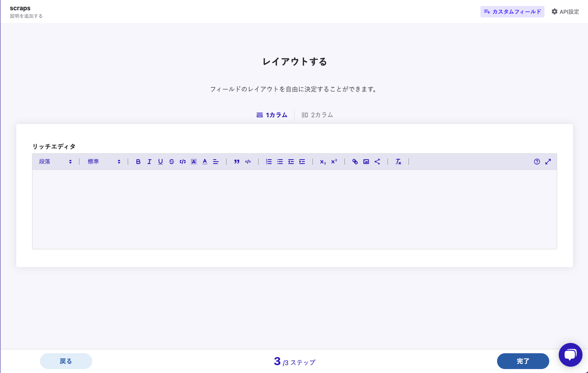Apply underline formatting

[x=161, y=162]
